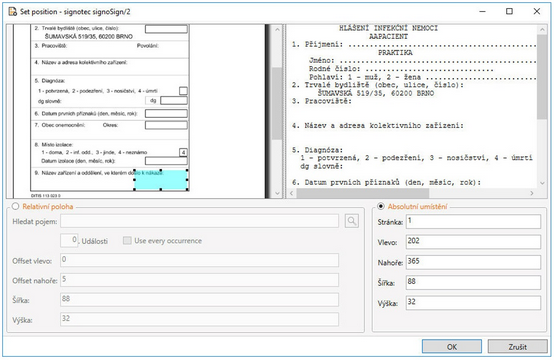Viewport: 554px width, 360px height.
Task: Click the Vlevo input field with 202
Action: [x=473, y=242]
